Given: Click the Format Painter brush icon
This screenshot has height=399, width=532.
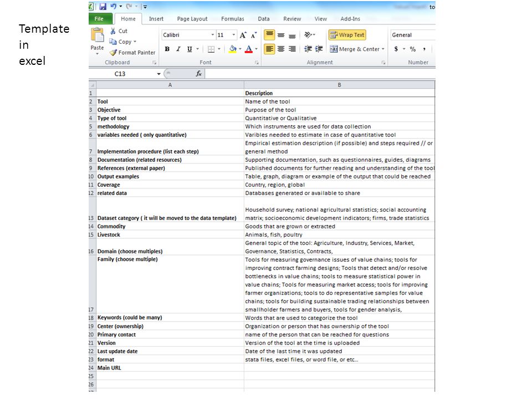Looking at the screenshot, I should click(113, 53).
